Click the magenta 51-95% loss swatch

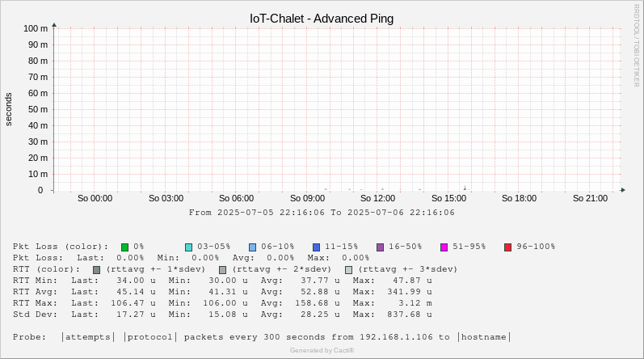point(444,247)
